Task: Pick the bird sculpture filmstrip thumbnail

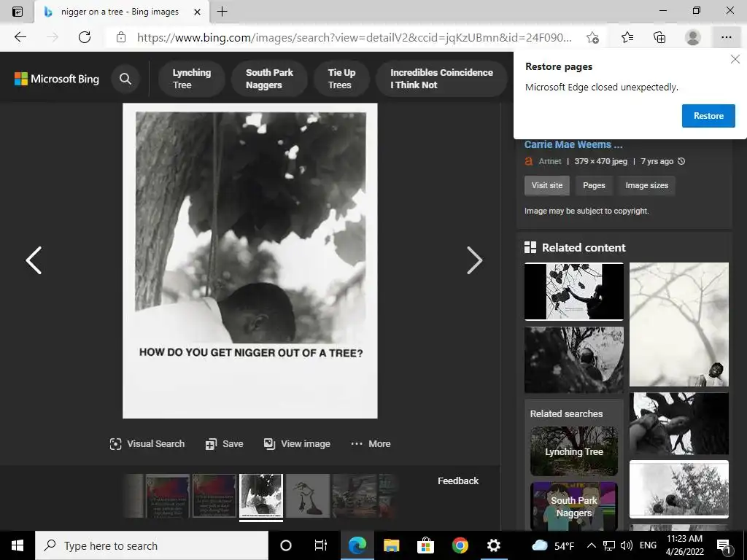Action: [308, 496]
